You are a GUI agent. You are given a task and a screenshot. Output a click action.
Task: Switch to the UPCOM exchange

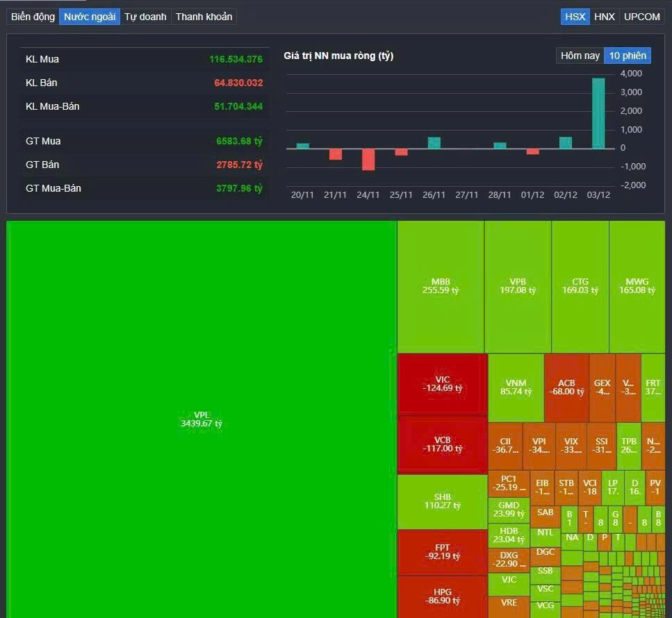tap(641, 17)
